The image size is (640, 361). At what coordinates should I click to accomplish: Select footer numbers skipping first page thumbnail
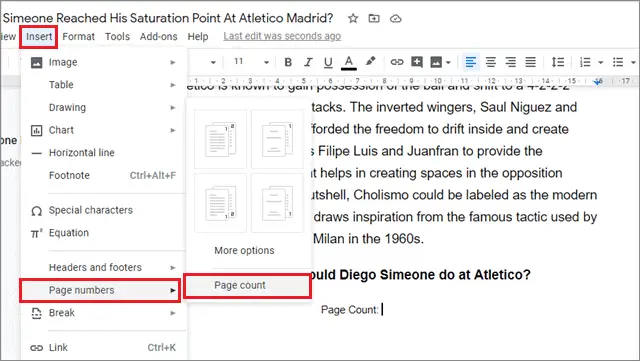click(277, 203)
